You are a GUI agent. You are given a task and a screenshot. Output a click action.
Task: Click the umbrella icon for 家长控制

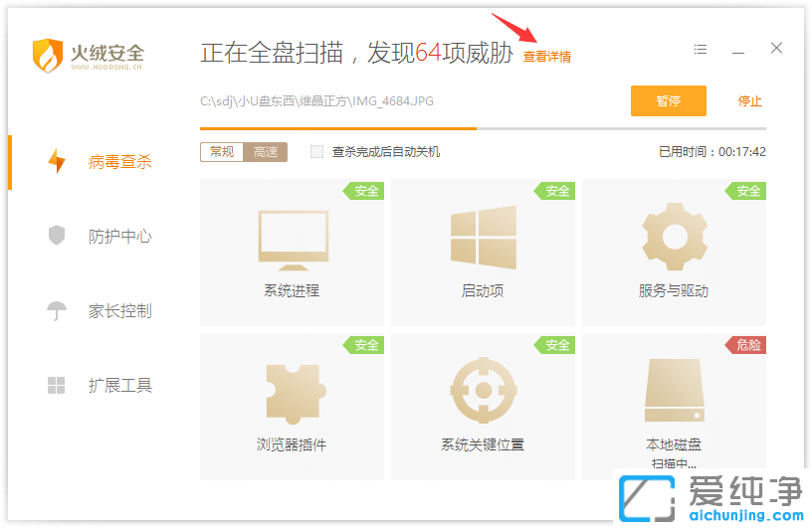[57, 310]
